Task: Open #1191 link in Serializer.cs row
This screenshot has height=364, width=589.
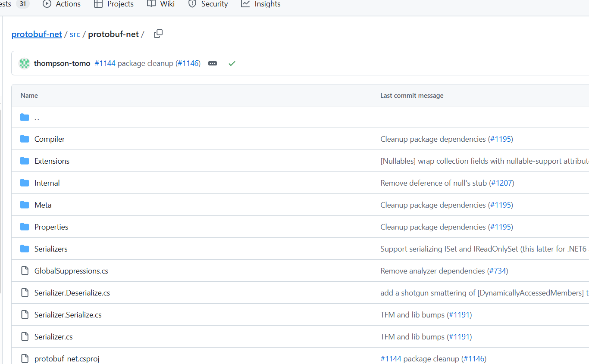Action: coord(459,337)
